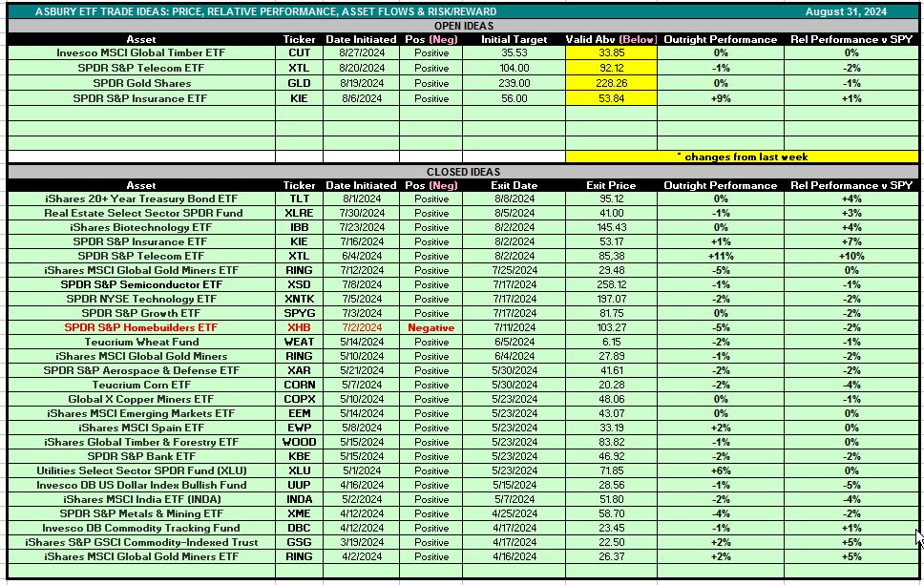
Task: Click the red Negative position cell
Action: [430, 327]
